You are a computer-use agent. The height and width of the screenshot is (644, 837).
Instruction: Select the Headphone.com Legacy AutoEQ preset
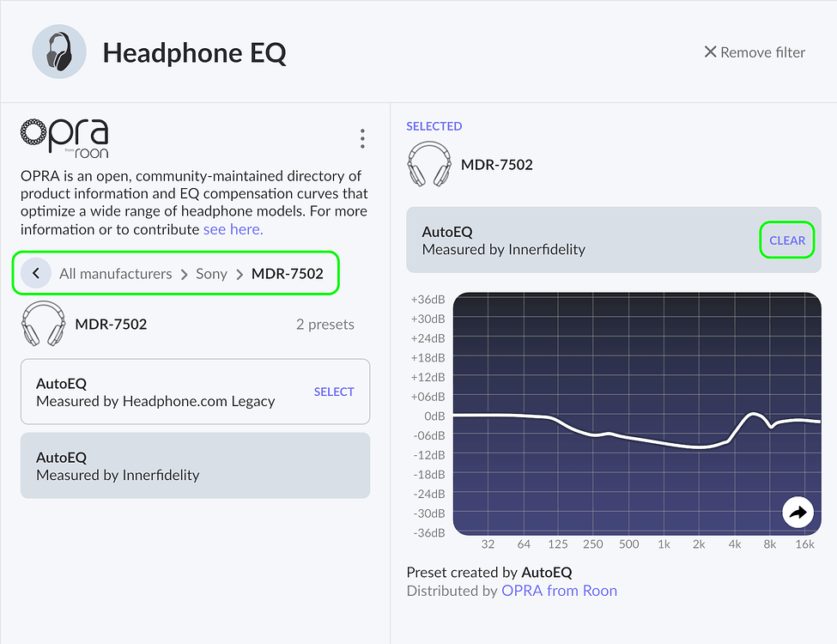pyautogui.click(x=334, y=392)
